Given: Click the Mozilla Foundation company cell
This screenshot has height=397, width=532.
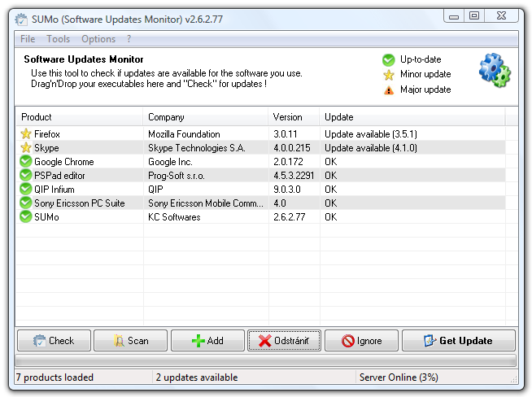Looking at the screenshot, I should (184, 134).
